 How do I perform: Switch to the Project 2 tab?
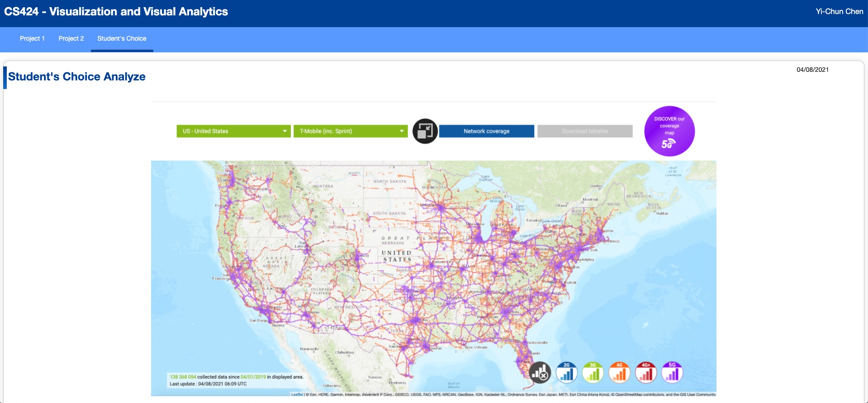point(71,39)
